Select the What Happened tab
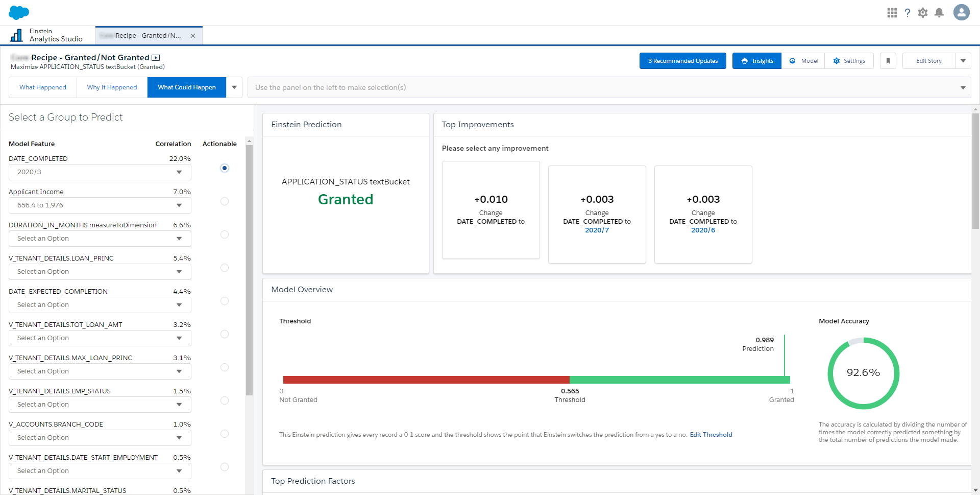 (43, 87)
